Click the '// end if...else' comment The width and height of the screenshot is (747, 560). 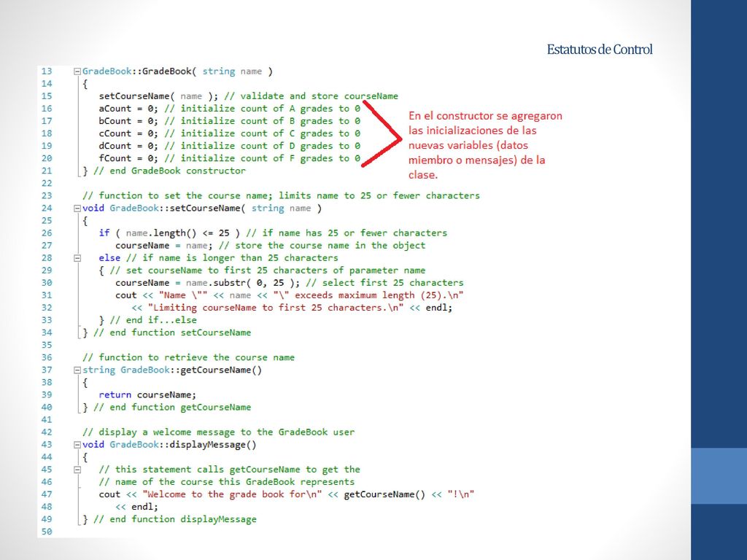153,320
